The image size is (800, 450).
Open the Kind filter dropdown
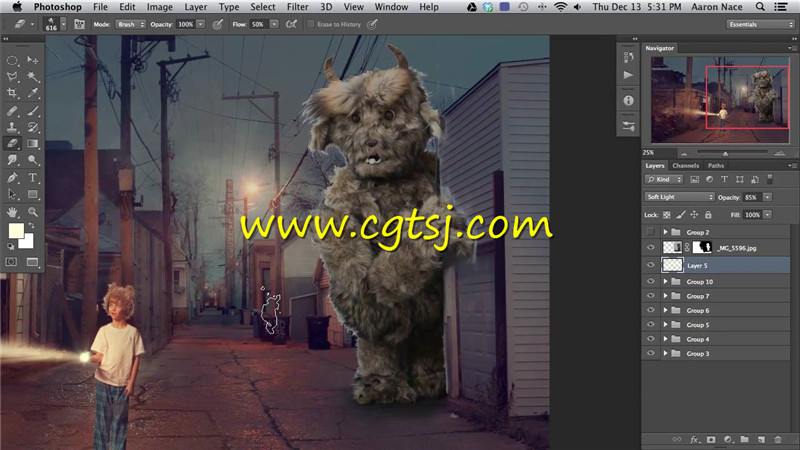click(664, 179)
